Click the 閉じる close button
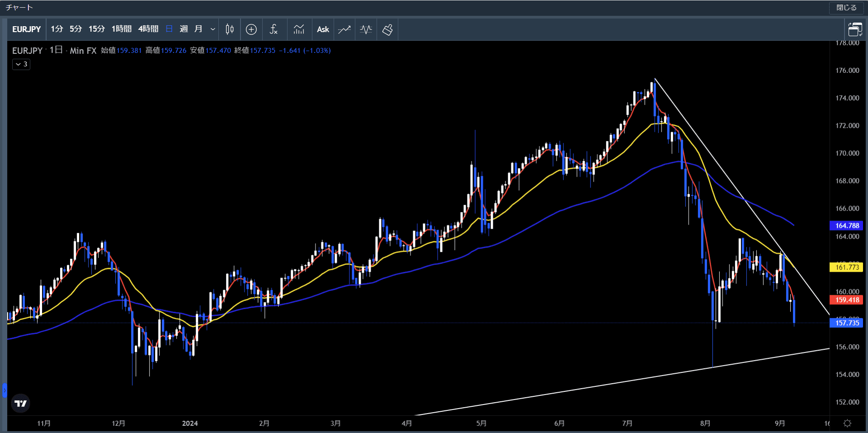Image resolution: width=868 pixels, height=433 pixels. pyautogui.click(x=846, y=8)
